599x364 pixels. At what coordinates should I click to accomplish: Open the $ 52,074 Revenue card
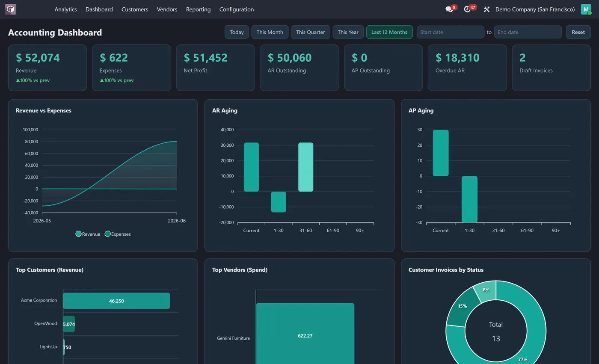(47, 68)
